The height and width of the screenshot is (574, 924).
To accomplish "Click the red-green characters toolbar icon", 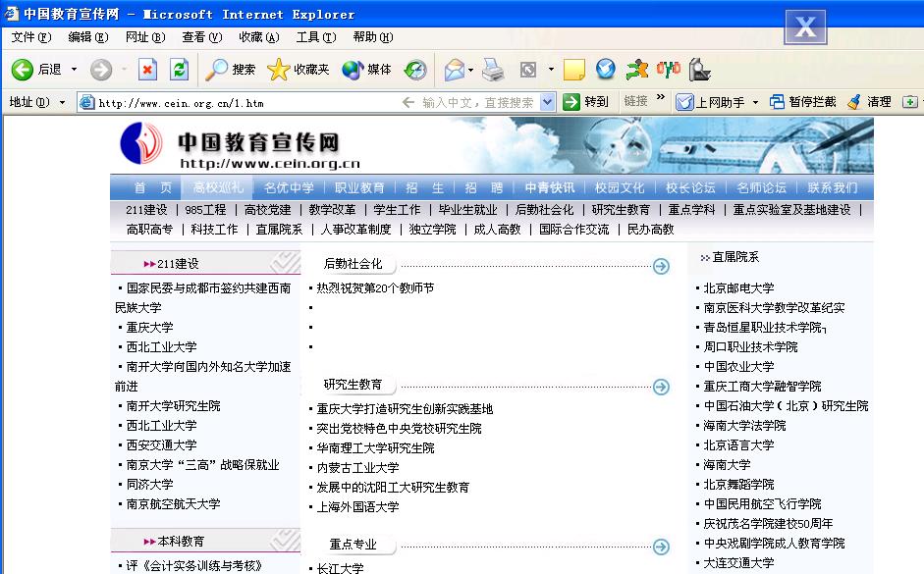I will tap(669, 69).
